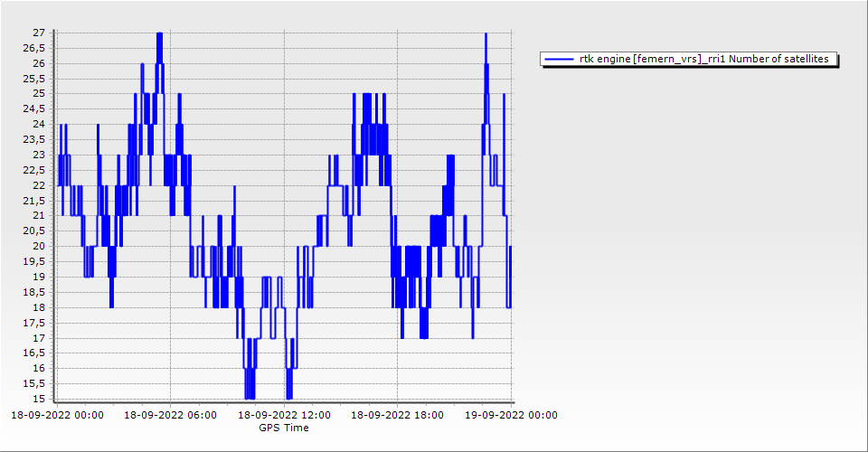Click the blue line sample in legend
Image resolution: width=868 pixels, height=452 pixels.
pyautogui.click(x=560, y=59)
